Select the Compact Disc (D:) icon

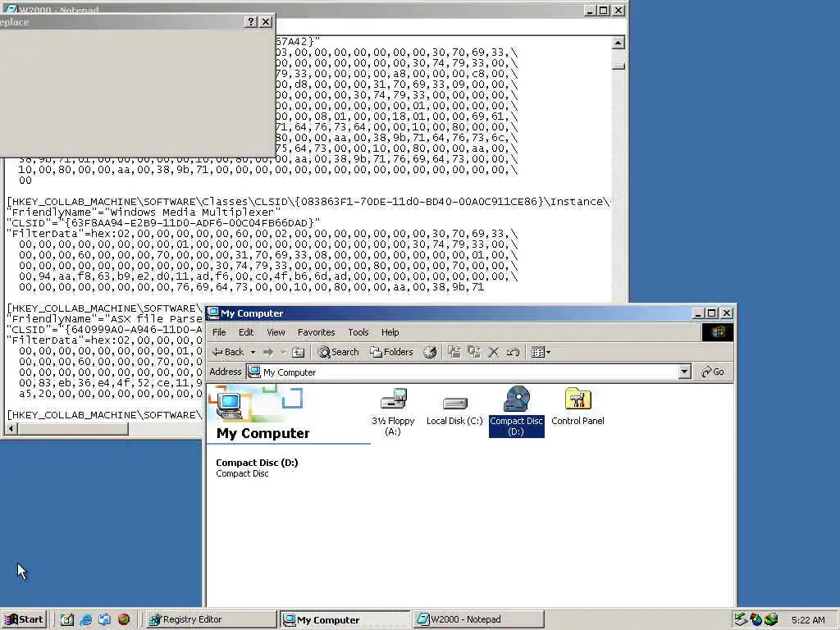517,412
